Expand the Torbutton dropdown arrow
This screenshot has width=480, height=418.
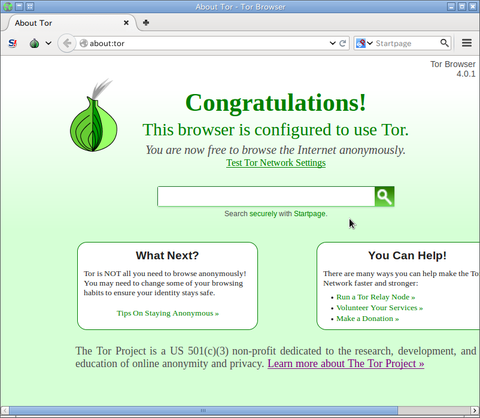(49, 43)
